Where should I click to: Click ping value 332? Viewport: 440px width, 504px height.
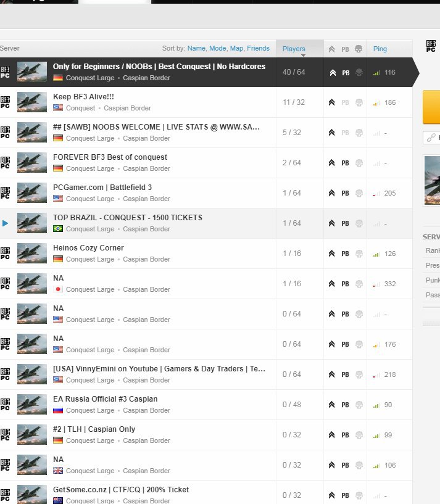coord(390,284)
